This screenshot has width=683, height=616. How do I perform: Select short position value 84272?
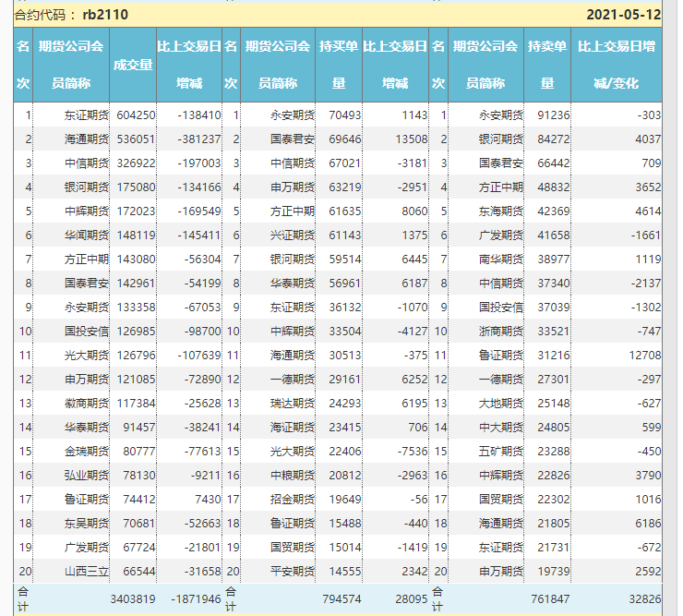[553, 139]
